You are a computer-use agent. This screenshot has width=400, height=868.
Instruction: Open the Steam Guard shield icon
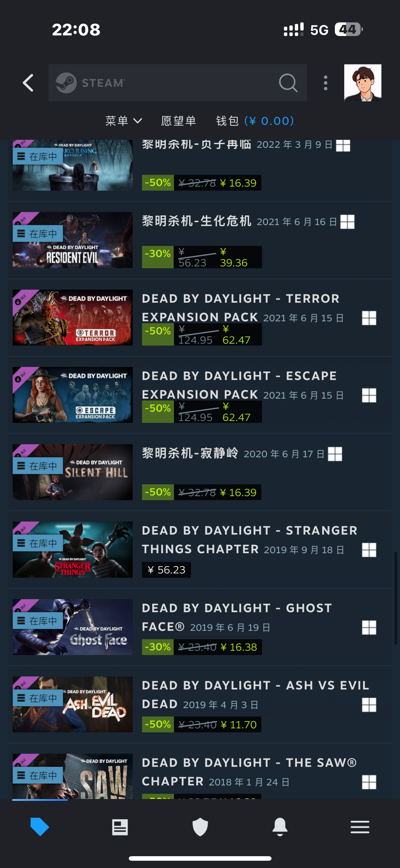(x=200, y=827)
